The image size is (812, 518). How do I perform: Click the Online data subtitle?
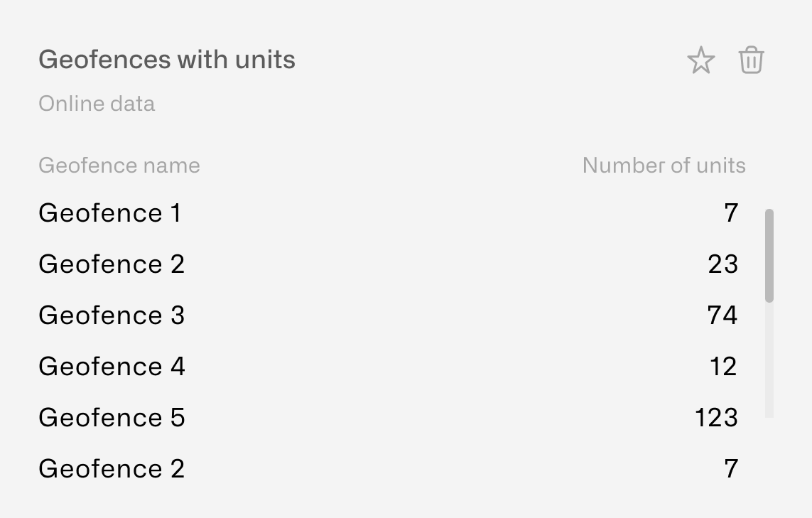point(97,104)
